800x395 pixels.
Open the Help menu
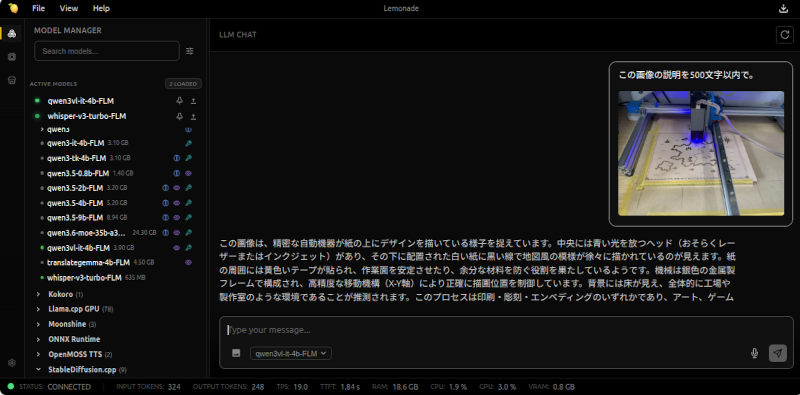tap(101, 8)
